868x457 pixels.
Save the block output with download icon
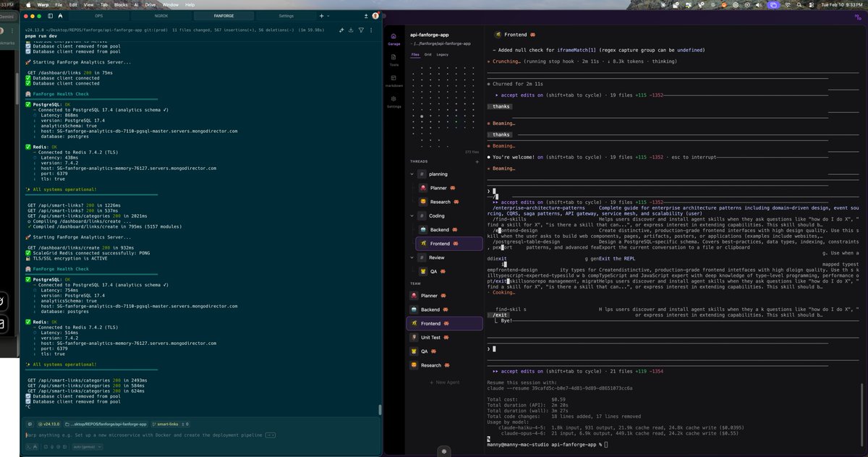[351, 30]
